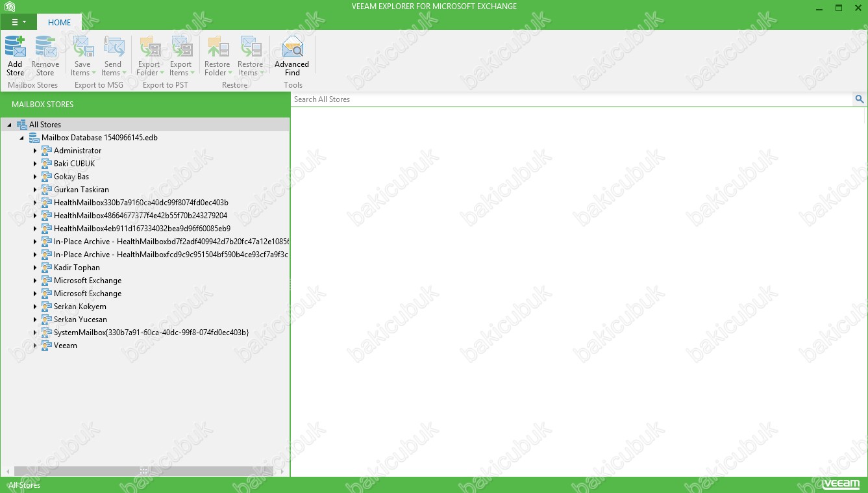Click the search magnifier icon
The height and width of the screenshot is (493, 868).
[x=860, y=99]
